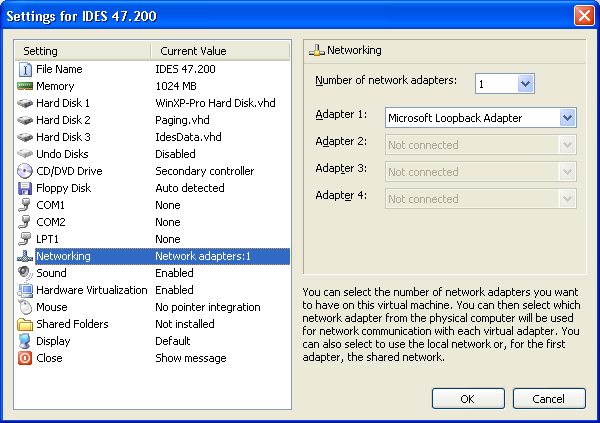The image size is (600, 423).
Task: Click the CD/DVD Drive disc icon
Action: pyautogui.click(x=25, y=171)
